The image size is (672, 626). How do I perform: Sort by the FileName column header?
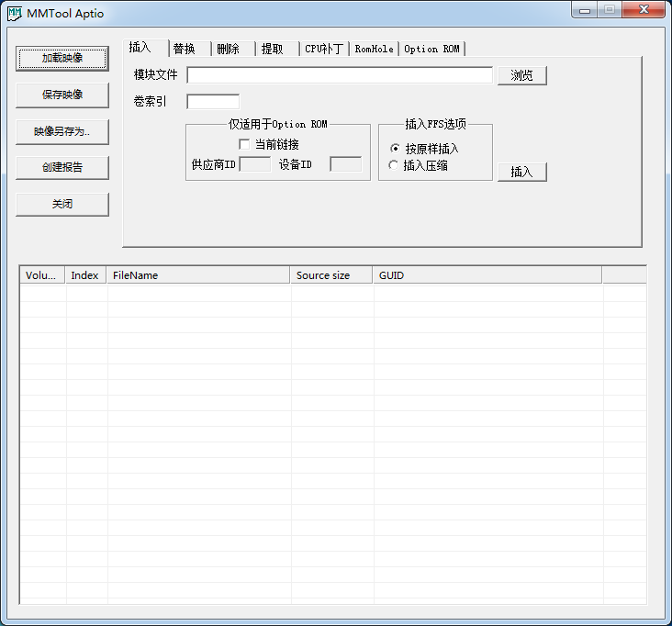(x=198, y=275)
